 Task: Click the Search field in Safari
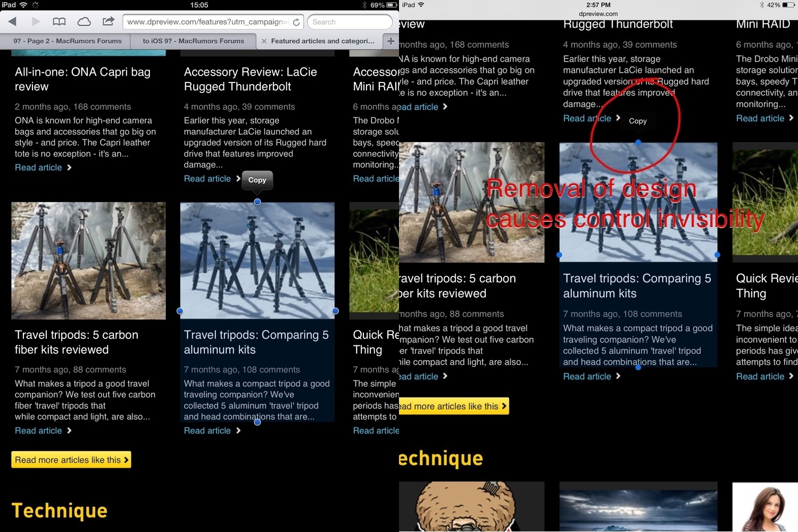(350, 22)
